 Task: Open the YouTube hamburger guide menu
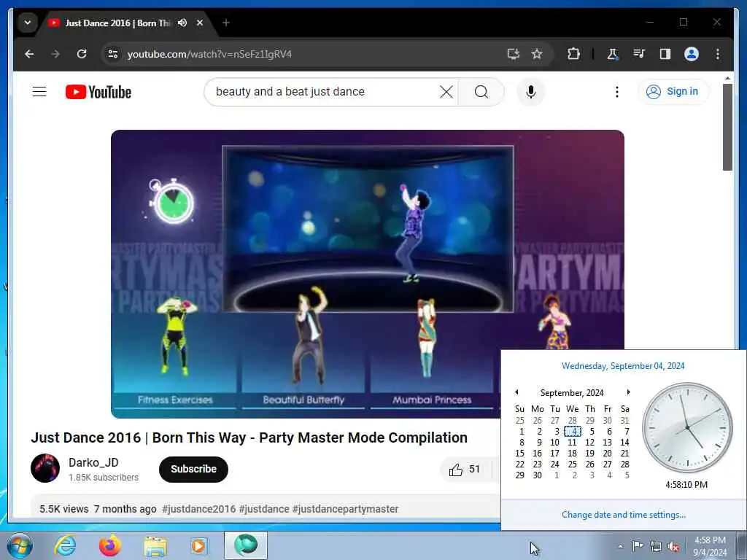pos(39,91)
